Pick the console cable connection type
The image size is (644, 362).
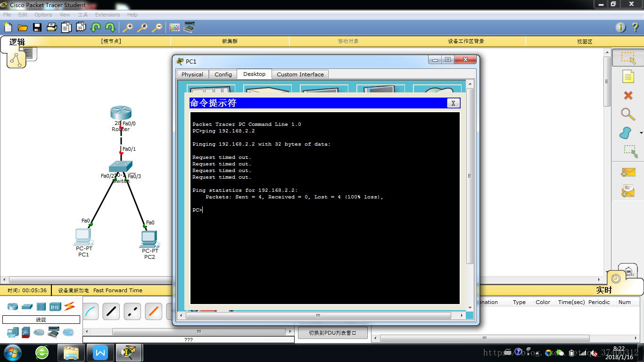[91, 311]
